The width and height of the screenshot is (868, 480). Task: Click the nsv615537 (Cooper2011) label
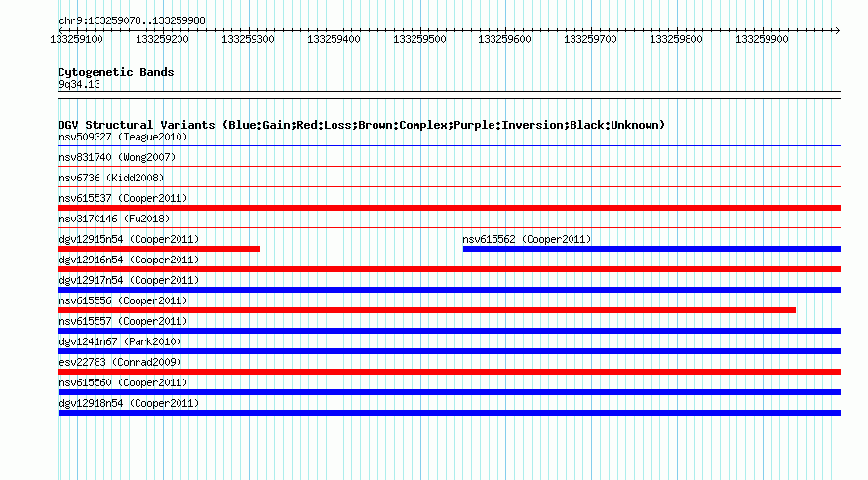123,198
